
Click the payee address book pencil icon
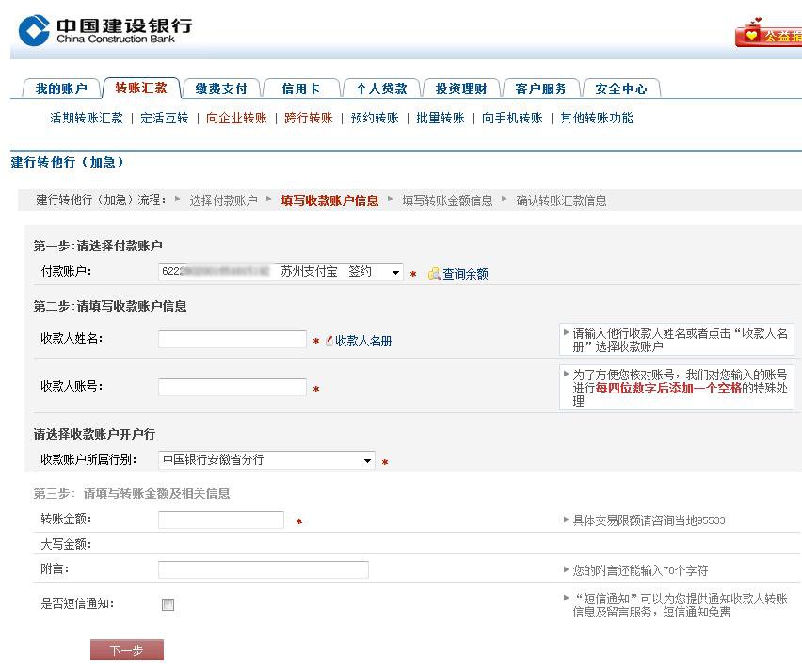[329, 341]
